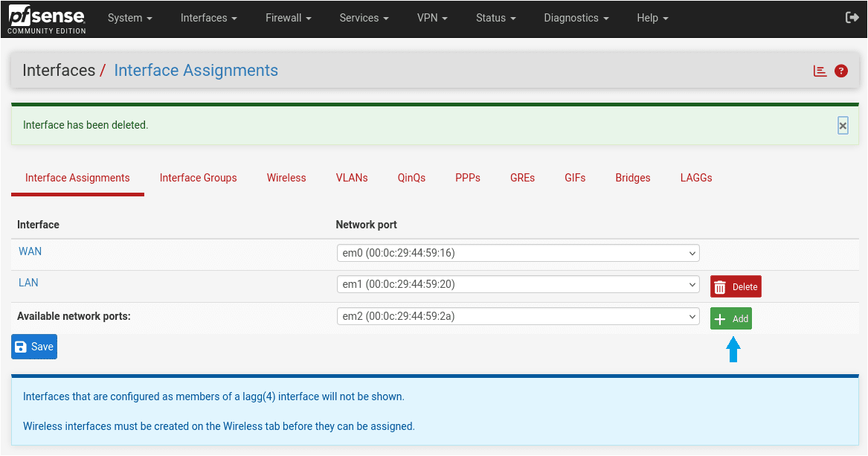Switch to the LAGGs tab

(696, 178)
